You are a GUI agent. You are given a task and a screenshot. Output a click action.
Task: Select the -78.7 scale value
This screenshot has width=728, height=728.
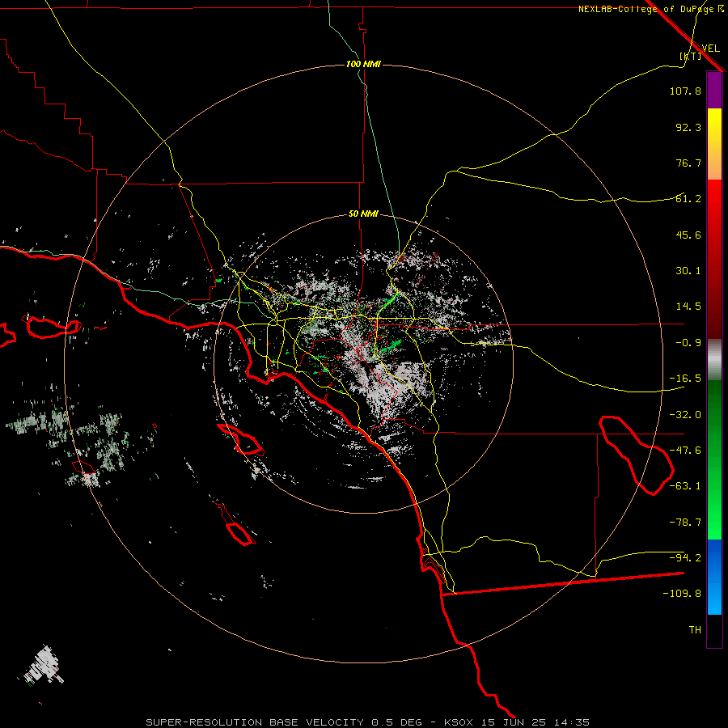(x=685, y=523)
